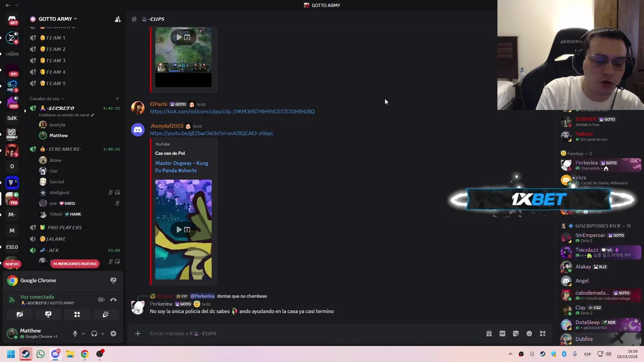This screenshot has width=644, height=362.
Task: Click the @Perkerina mention in reply
Action: [x=202, y=296]
